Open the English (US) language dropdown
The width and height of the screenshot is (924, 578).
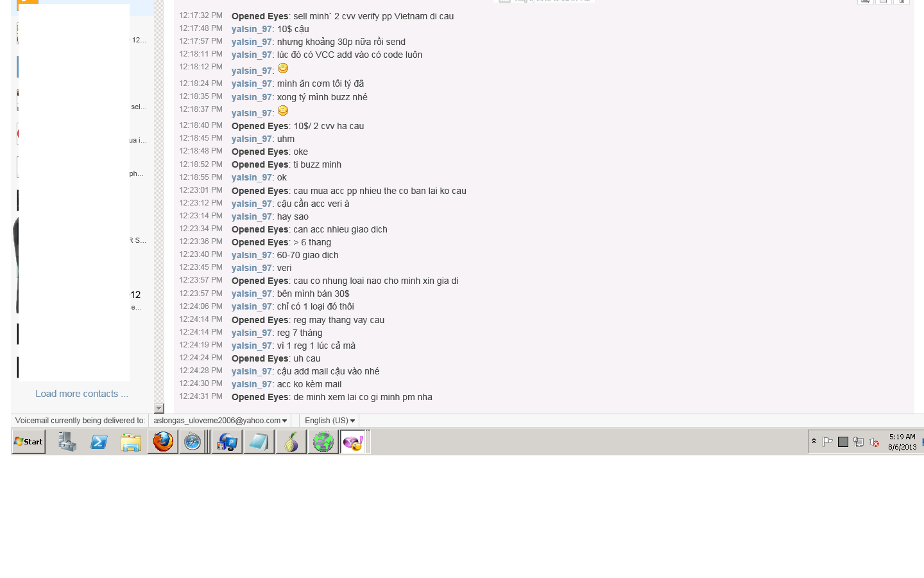point(330,421)
